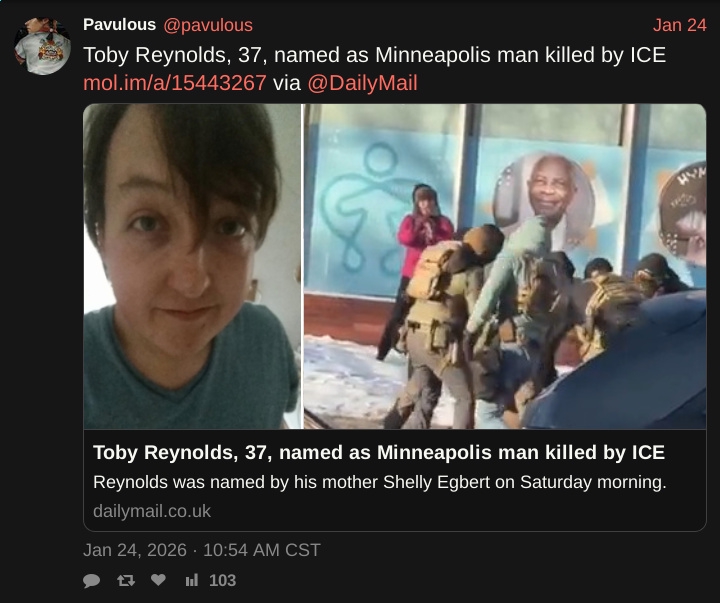Click the left portrait photo in the card
The width and height of the screenshot is (720, 603).
click(192, 266)
